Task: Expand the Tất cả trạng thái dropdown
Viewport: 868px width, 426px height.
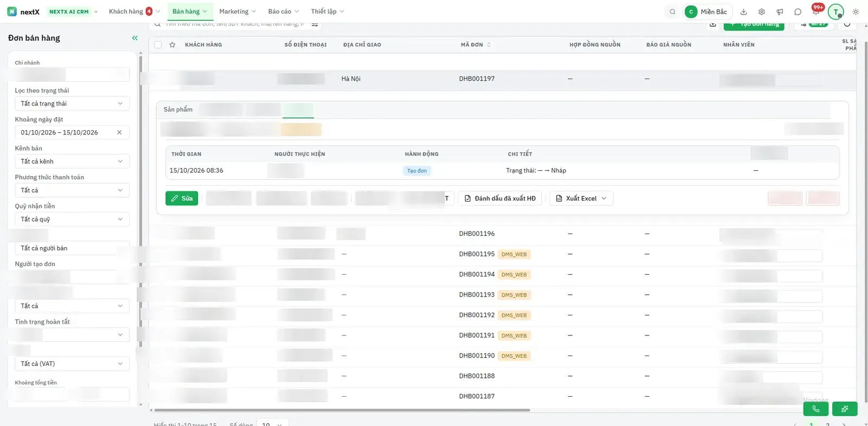Action: click(72, 104)
